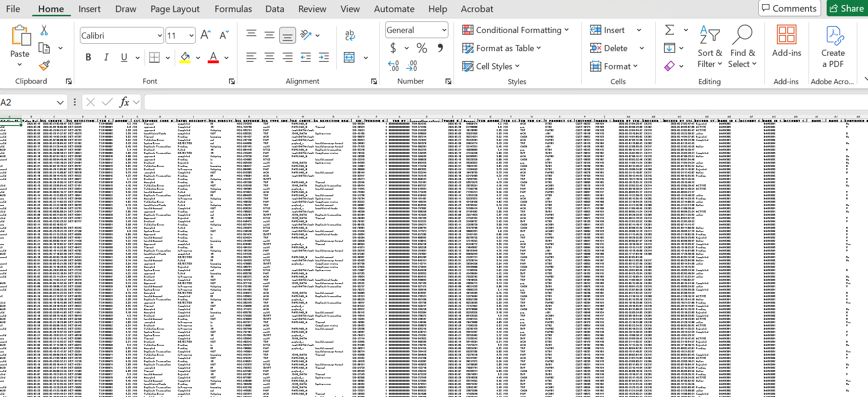Open the Insert ribbon tab
This screenshot has width=868, height=397.
click(x=90, y=9)
